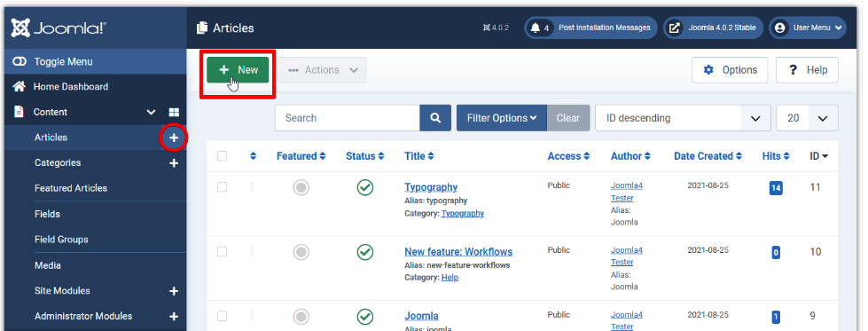Open Content dashboard grid icon
The image size is (868, 331).
(x=174, y=112)
